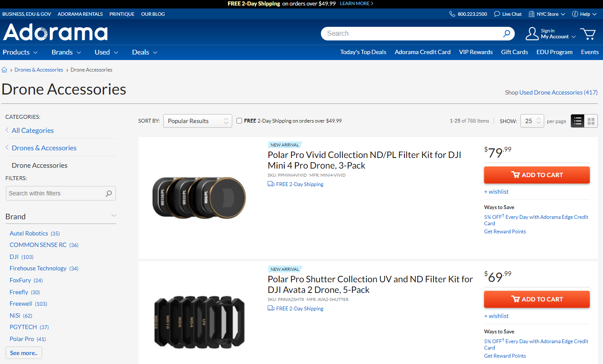
Task: Go to home via breadcrumb house icon
Action: coord(4,70)
